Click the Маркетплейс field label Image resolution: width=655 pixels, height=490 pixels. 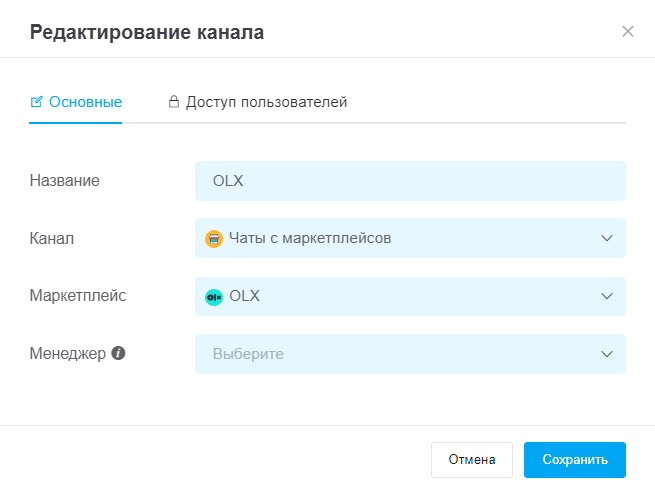[x=78, y=296]
